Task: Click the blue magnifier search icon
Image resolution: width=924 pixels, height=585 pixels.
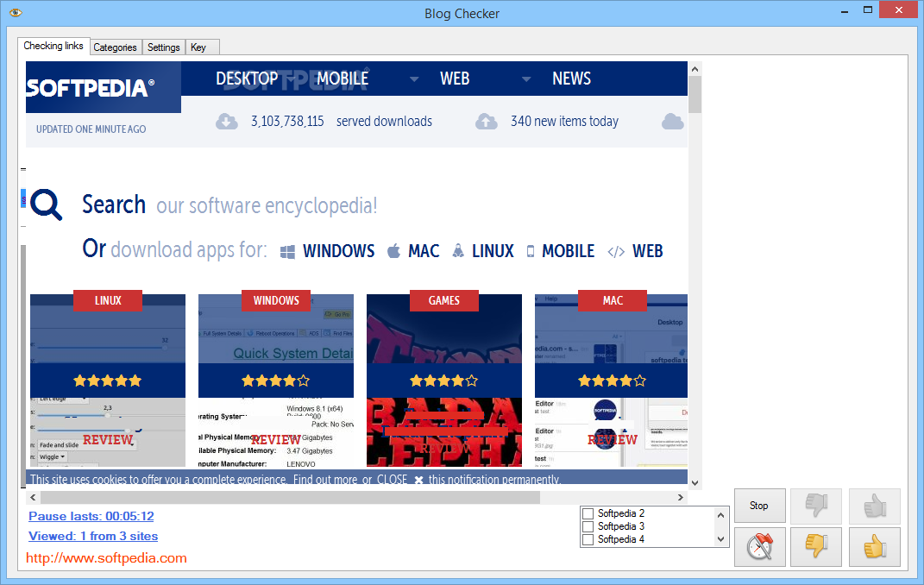Action: [x=46, y=204]
